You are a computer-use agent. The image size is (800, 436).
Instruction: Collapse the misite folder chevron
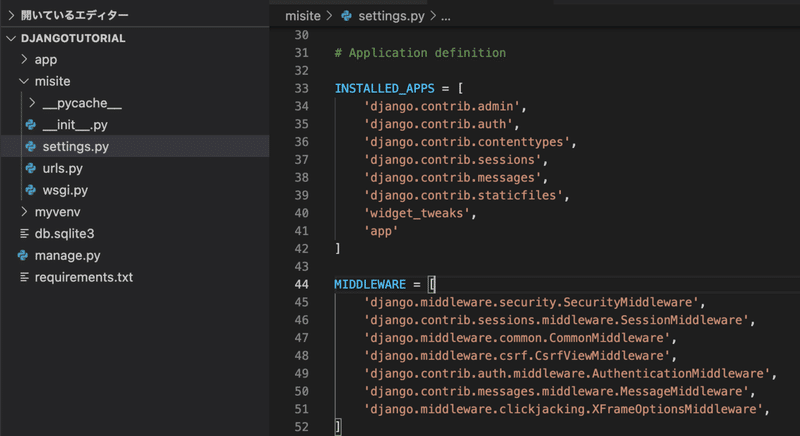[24, 81]
